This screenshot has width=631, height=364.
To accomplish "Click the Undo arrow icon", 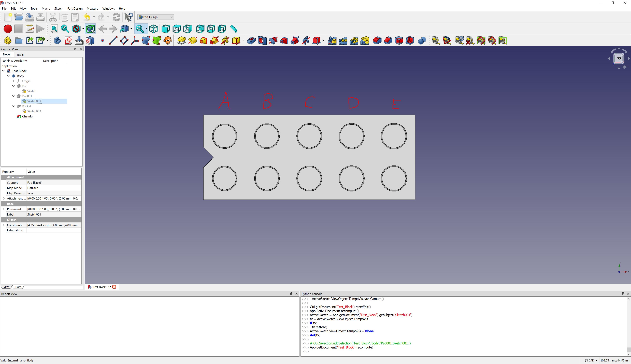I will (87, 17).
